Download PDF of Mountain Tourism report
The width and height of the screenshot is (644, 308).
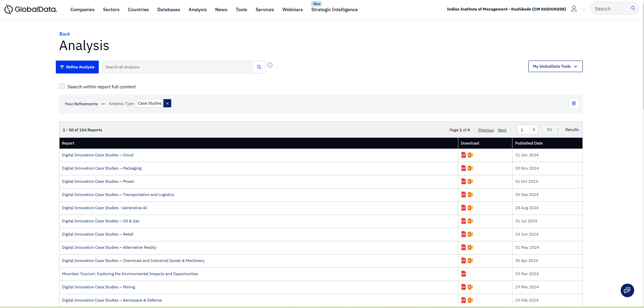pyautogui.click(x=463, y=274)
